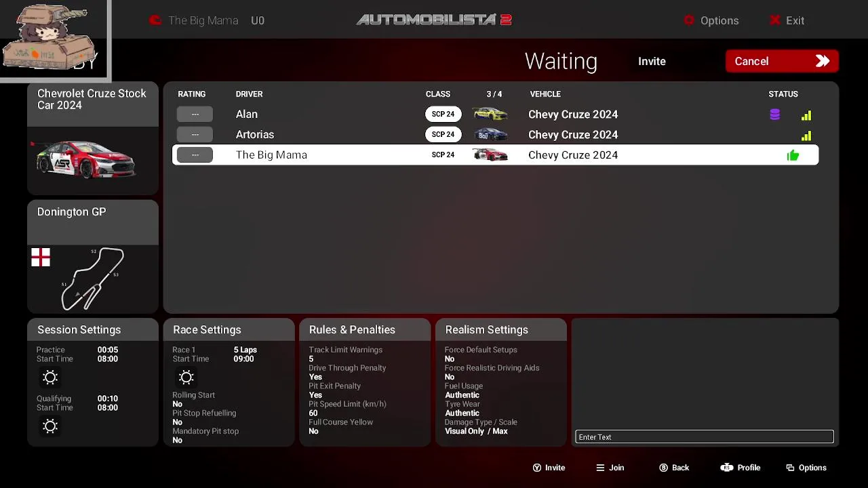Click the Visual Only / Max damage value
The height and width of the screenshot is (488, 868).
click(476, 431)
